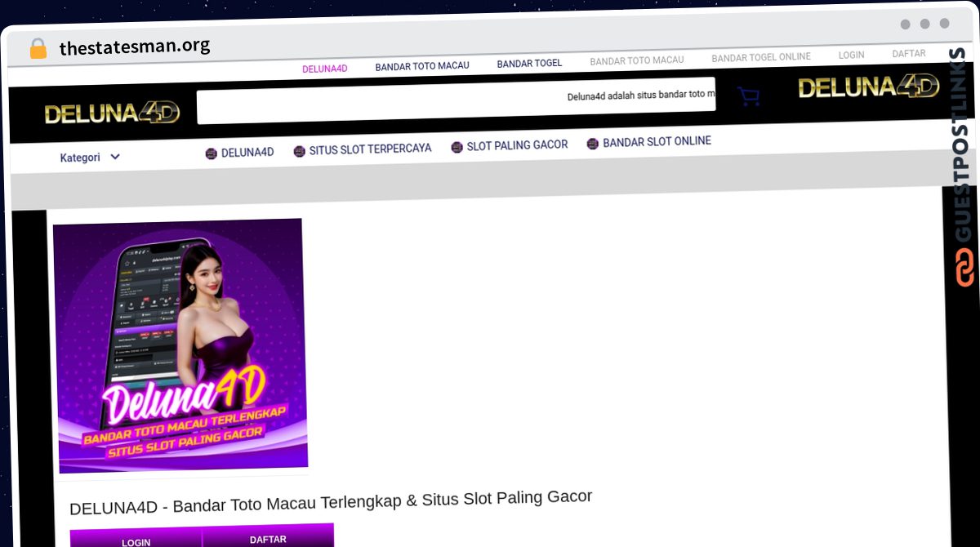Viewport: 980px width, 547px height.
Task: Click the LOGIN link in top bar
Action: (851, 55)
